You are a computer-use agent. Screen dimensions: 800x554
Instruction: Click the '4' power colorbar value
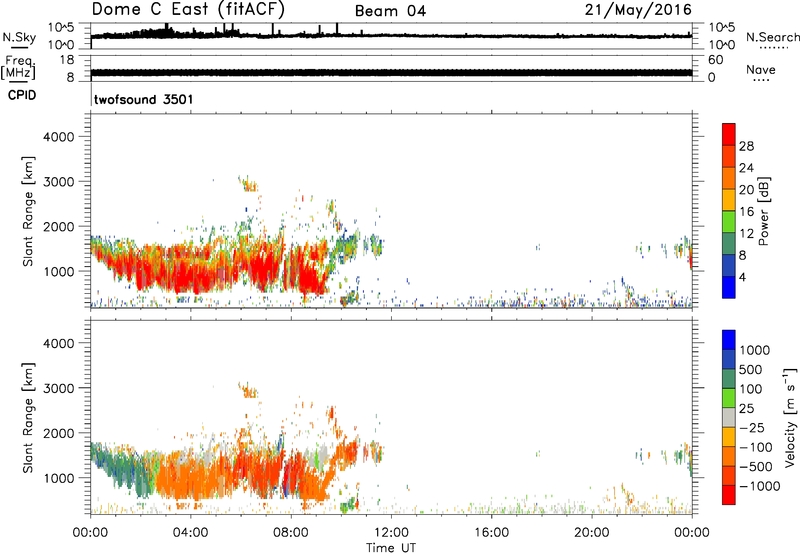point(742,277)
